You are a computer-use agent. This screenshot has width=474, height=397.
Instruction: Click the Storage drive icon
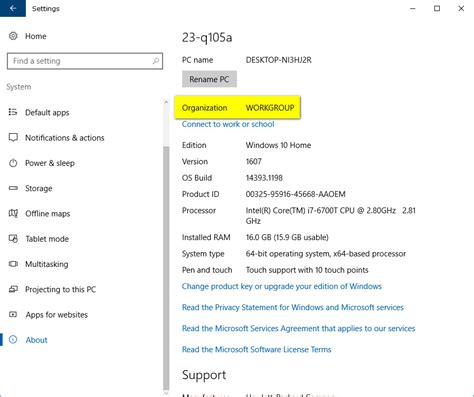point(13,188)
